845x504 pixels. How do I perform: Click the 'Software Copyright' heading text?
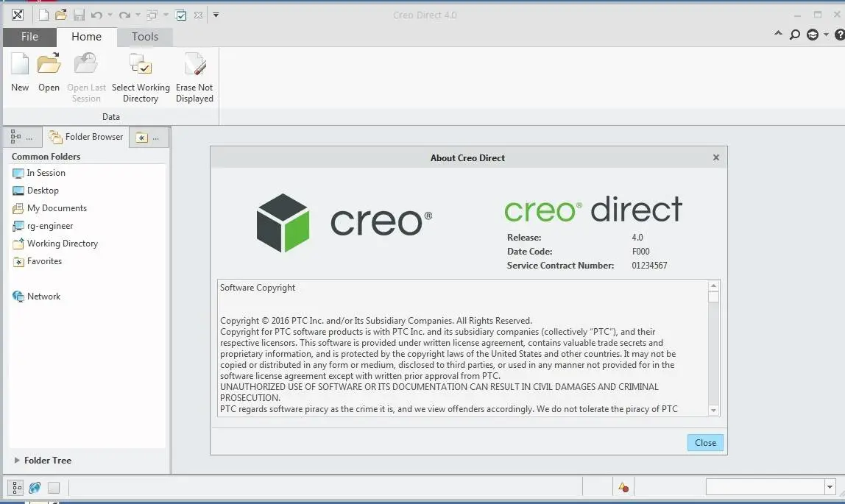coord(258,288)
